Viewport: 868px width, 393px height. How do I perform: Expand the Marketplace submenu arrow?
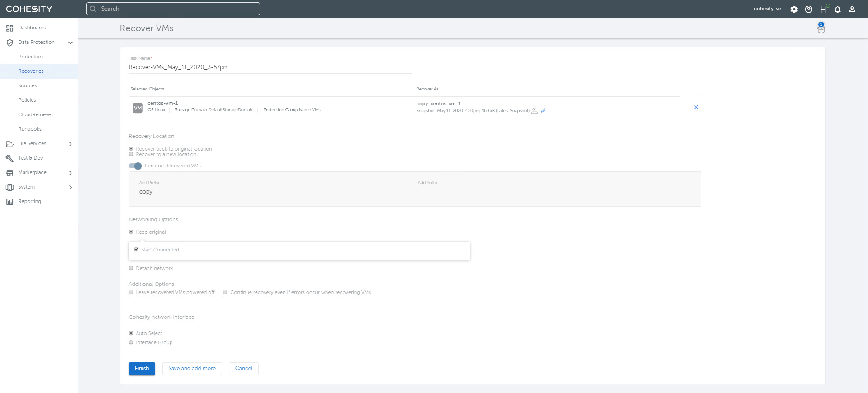(70, 173)
